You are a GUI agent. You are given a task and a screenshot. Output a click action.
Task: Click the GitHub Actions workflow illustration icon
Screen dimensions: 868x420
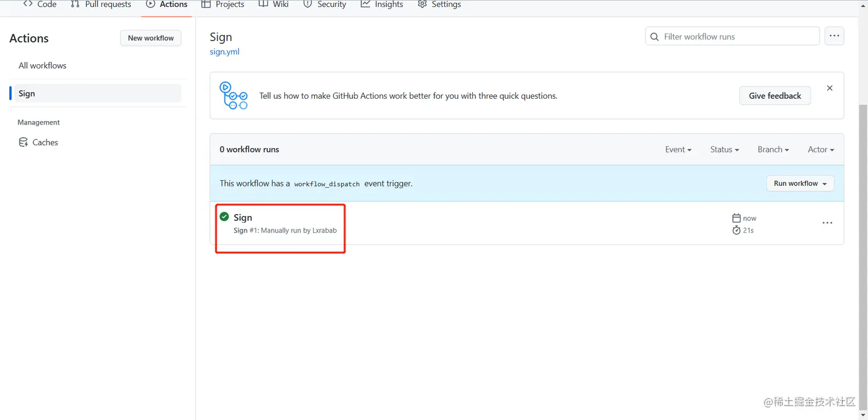pyautogui.click(x=234, y=95)
